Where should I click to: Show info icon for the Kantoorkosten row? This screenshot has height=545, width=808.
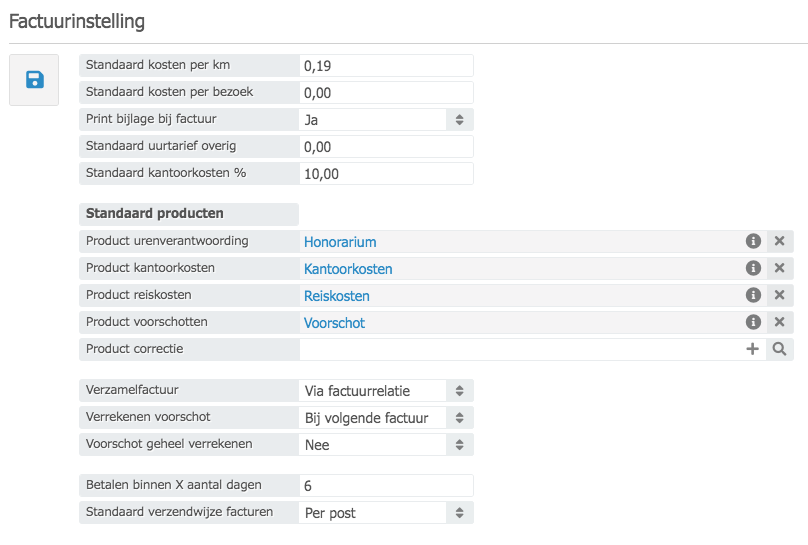(x=753, y=268)
